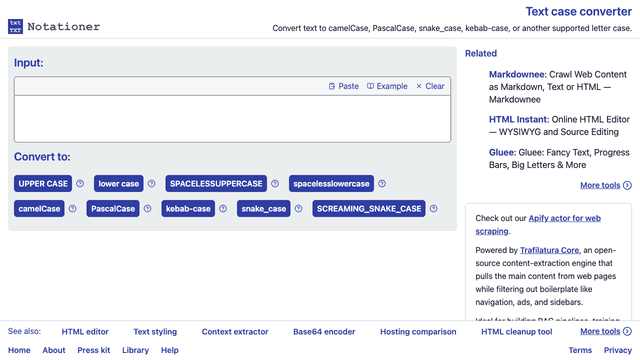640x360 pixels.
Task: Convert to SCREAMING_SNAKE_CASE
Action: tap(369, 209)
